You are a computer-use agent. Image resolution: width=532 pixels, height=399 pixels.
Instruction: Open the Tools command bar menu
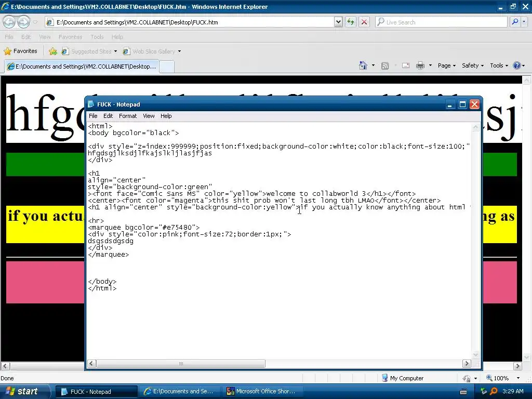point(499,65)
